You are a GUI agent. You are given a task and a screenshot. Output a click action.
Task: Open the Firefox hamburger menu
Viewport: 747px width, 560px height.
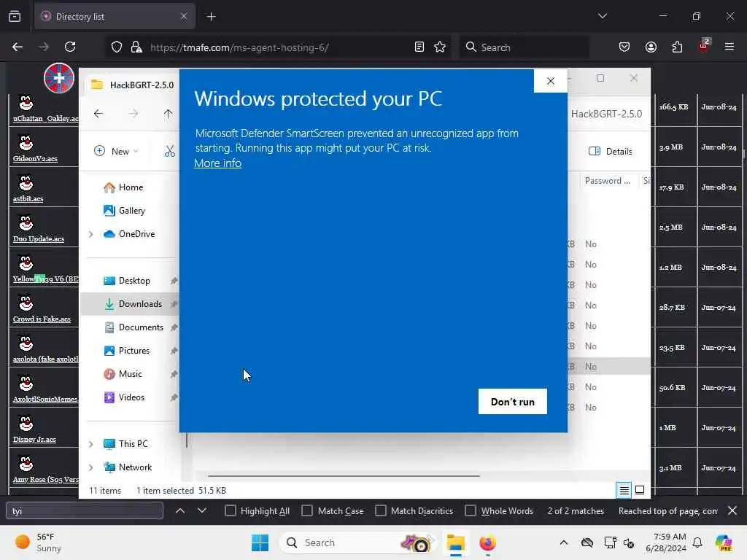[x=729, y=47]
